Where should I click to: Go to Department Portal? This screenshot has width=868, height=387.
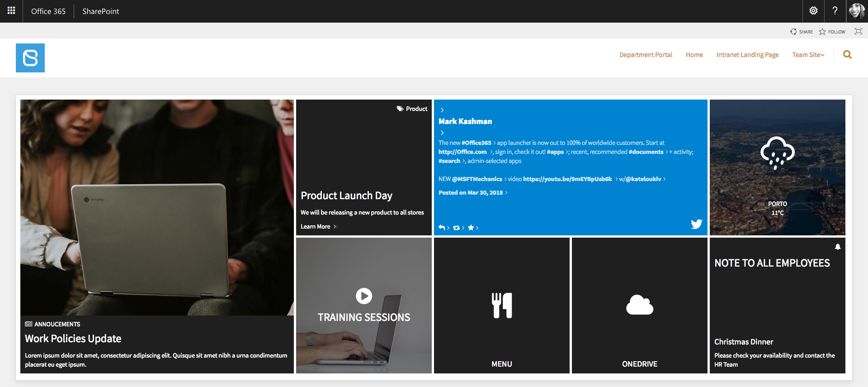[646, 55]
